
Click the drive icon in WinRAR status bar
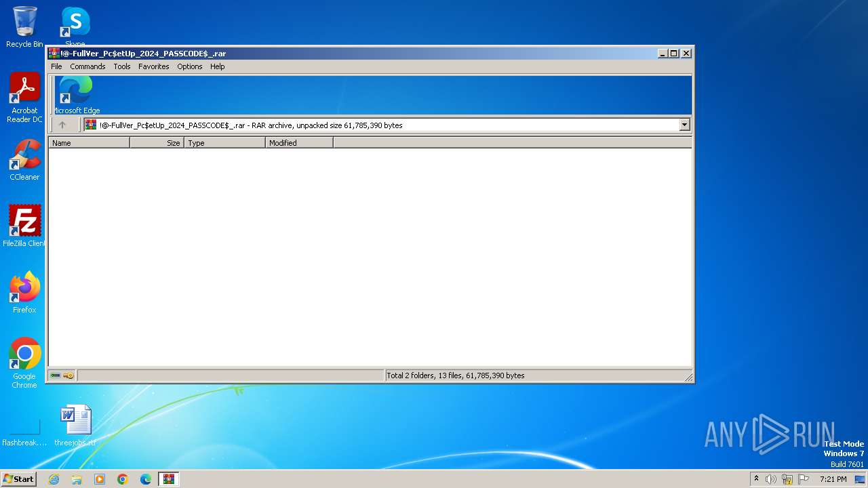pos(56,375)
